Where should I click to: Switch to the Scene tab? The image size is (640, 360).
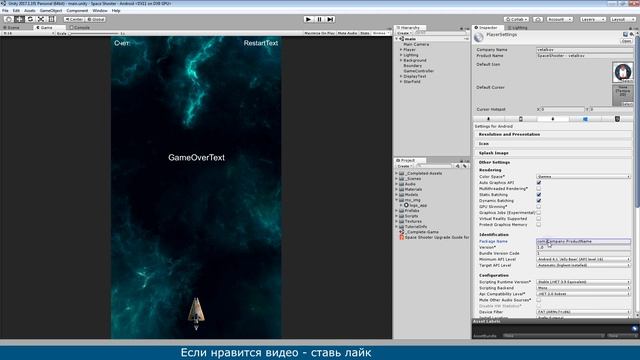pos(12,27)
